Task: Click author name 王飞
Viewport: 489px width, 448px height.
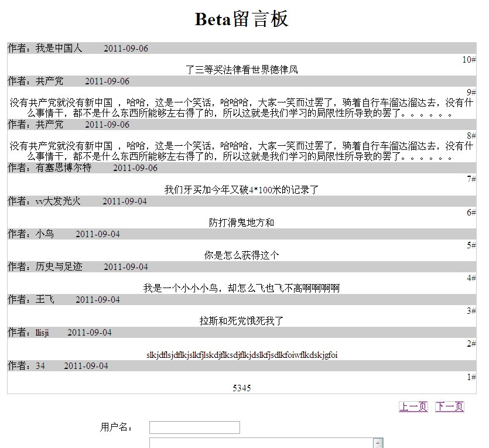Action: point(45,299)
